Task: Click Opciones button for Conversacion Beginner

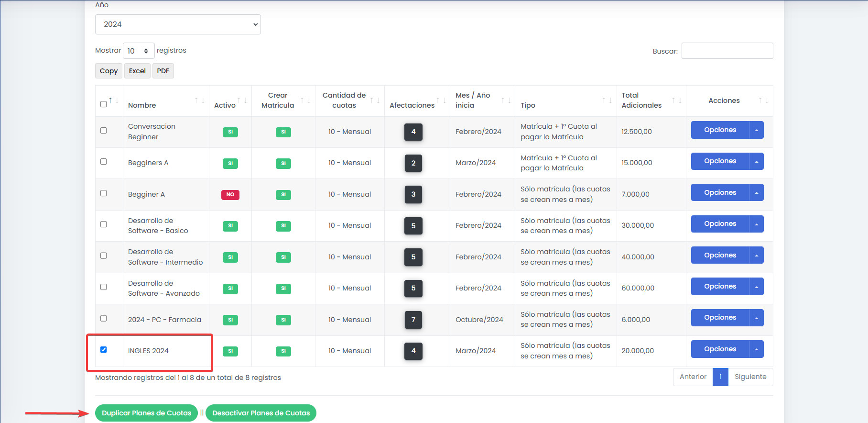Action: (720, 130)
